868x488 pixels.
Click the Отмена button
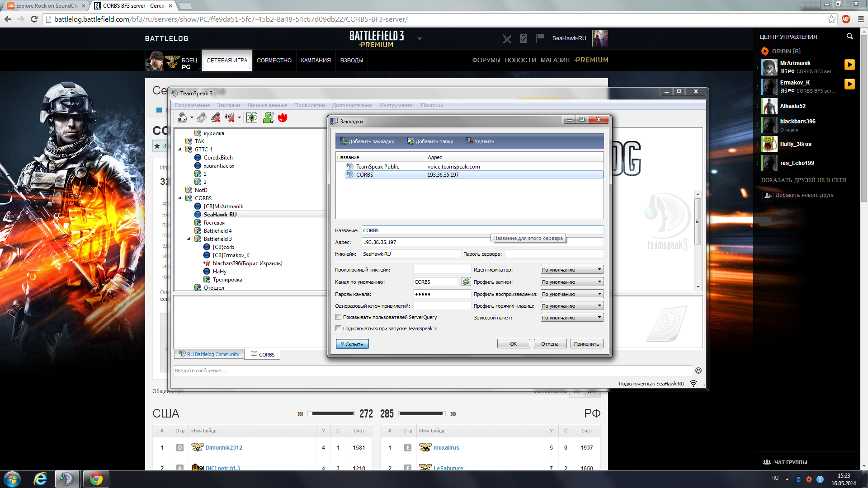550,344
